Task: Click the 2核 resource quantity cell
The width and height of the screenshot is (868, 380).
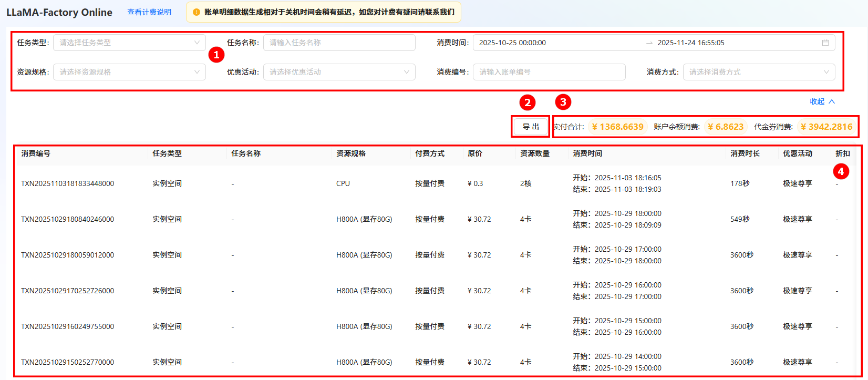Action: tap(526, 183)
